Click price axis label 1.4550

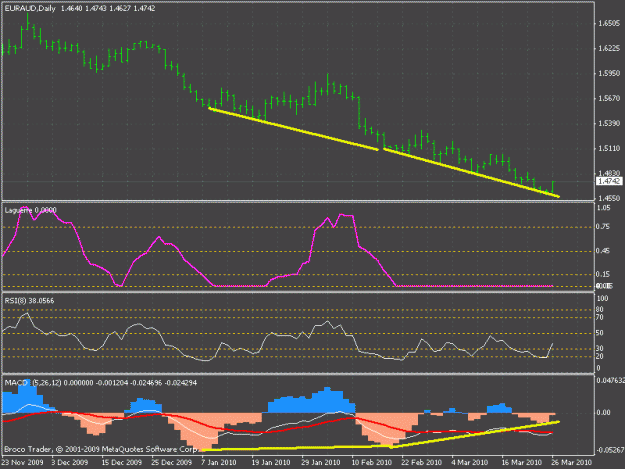(609, 198)
